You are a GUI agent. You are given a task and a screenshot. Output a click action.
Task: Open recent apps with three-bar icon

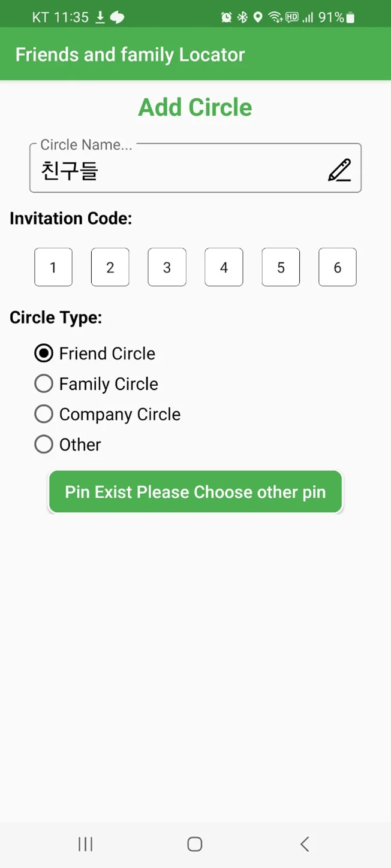(x=86, y=844)
